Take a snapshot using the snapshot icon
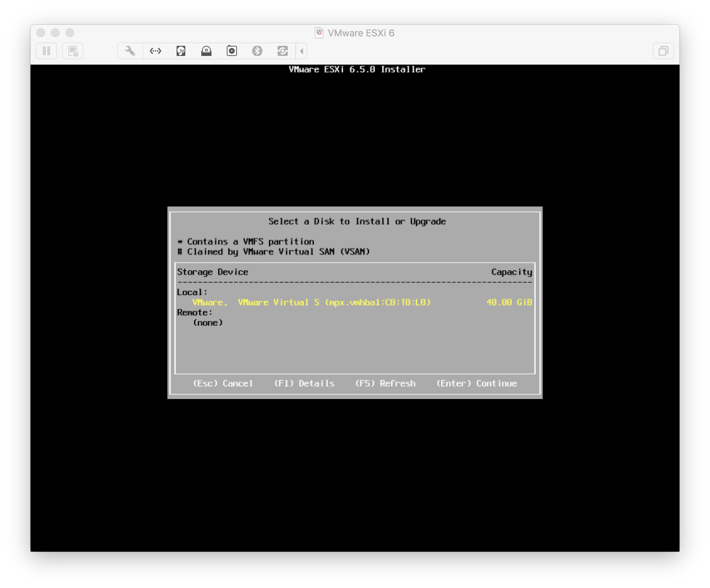The image size is (710, 588). coord(73,51)
